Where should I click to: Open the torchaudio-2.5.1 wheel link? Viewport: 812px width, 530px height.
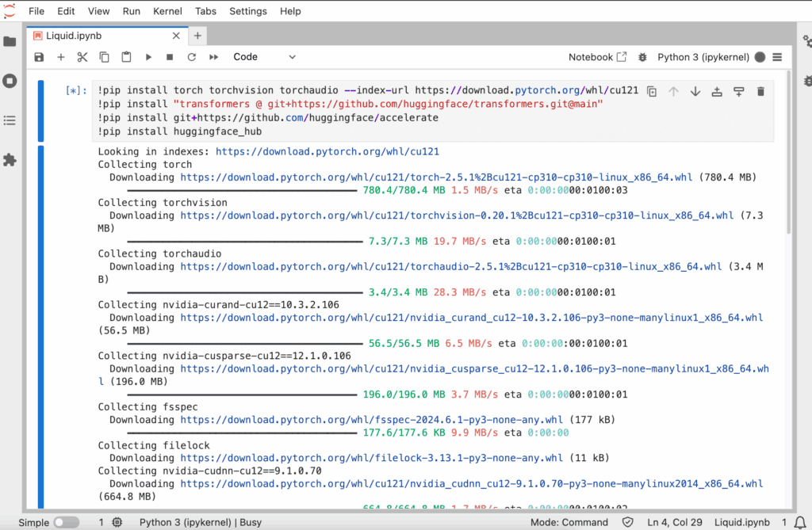450,266
